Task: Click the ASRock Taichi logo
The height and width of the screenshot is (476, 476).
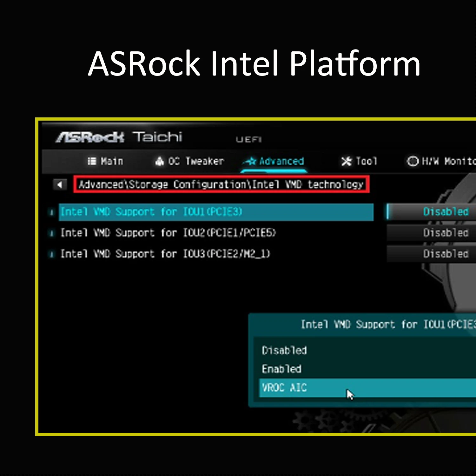Action: pyautogui.click(x=119, y=137)
